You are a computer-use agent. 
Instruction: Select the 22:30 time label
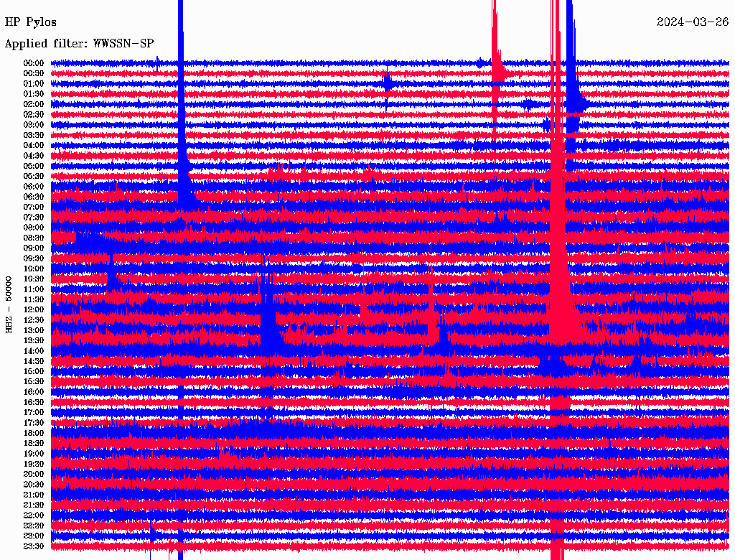click(x=33, y=526)
